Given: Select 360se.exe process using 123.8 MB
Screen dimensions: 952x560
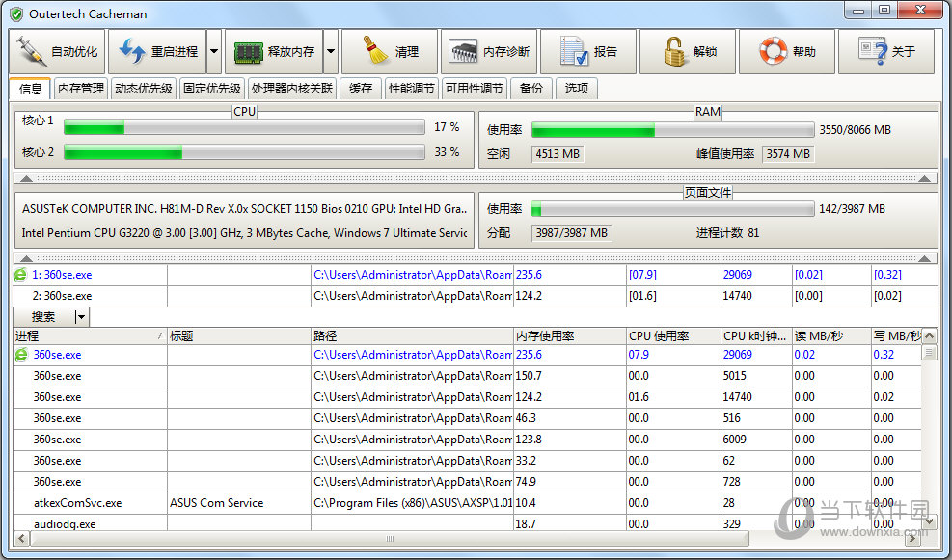Looking at the screenshot, I should tap(467, 440).
